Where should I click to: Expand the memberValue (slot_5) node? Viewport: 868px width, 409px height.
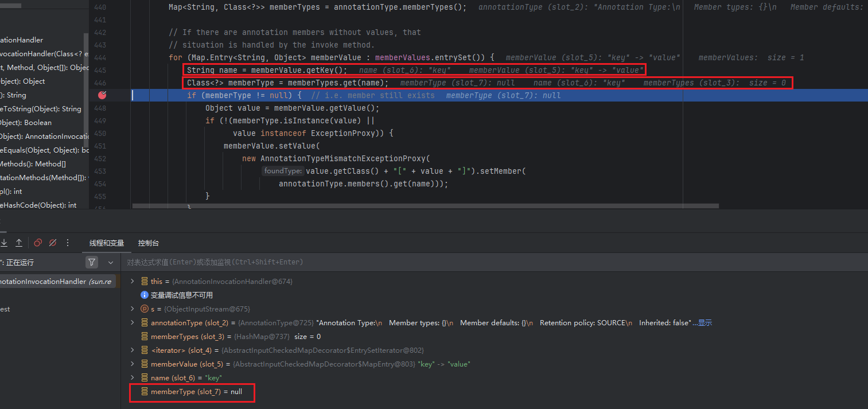coord(133,364)
